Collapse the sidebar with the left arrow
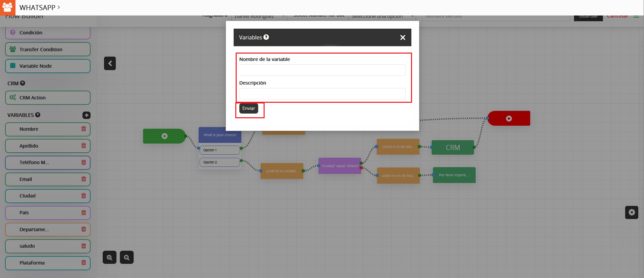644x278 pixels. tap(110, 63)
